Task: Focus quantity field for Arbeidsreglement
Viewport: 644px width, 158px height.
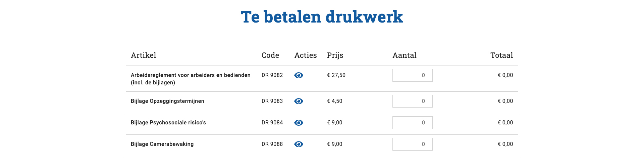Action: (412, 75)
